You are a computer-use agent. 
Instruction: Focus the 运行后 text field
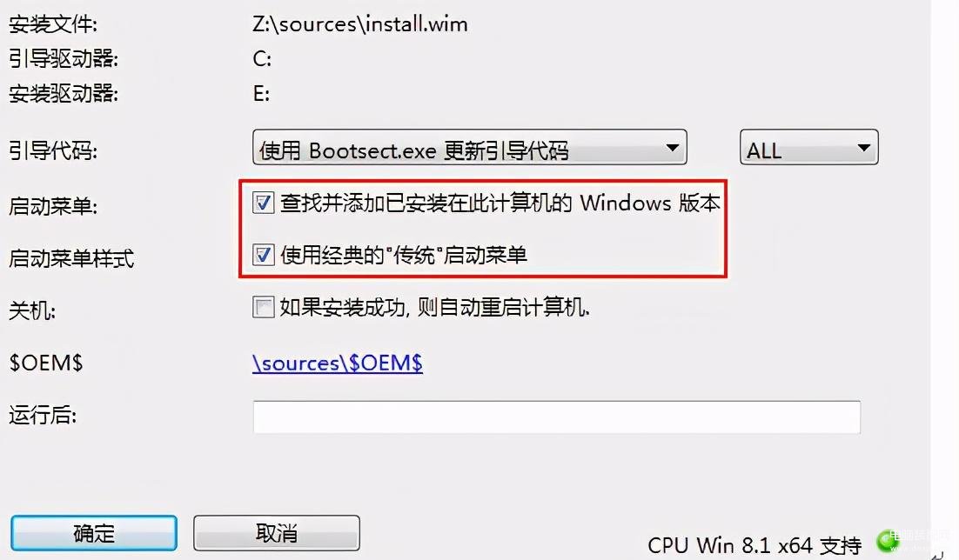[557, 417]
